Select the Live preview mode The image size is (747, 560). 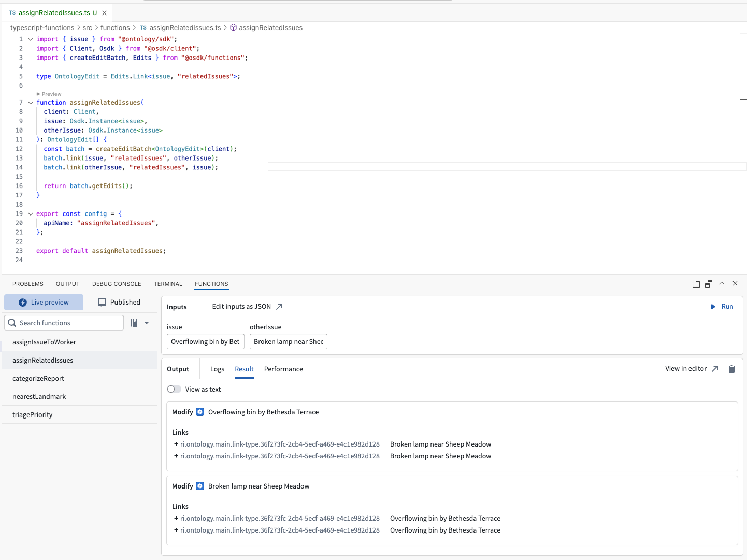pos(44,303)
